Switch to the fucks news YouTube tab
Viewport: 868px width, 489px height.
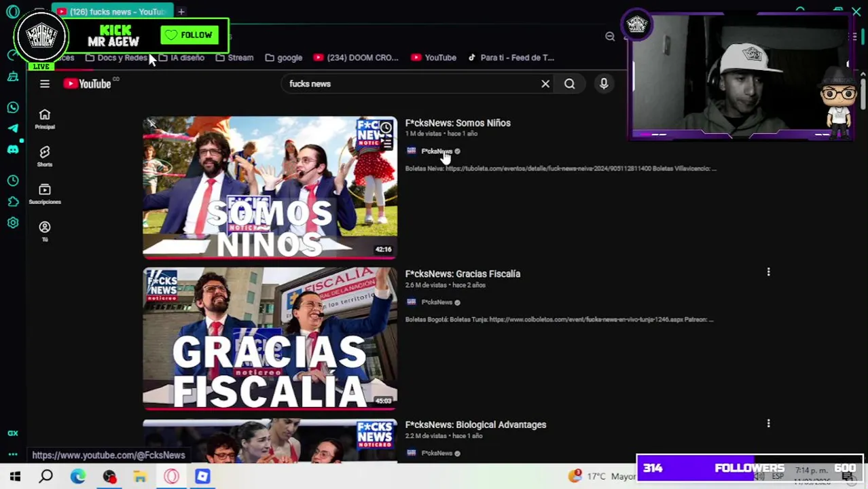(112, 12)
